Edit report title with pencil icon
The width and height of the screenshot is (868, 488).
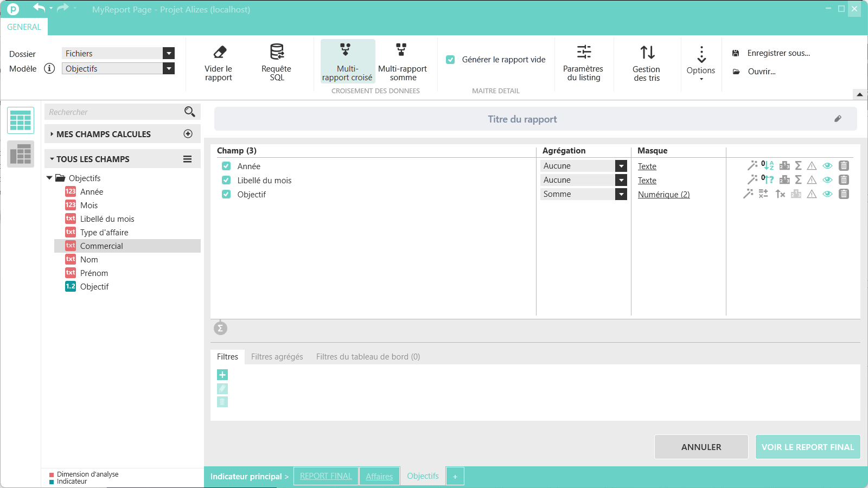coord(838,119)
